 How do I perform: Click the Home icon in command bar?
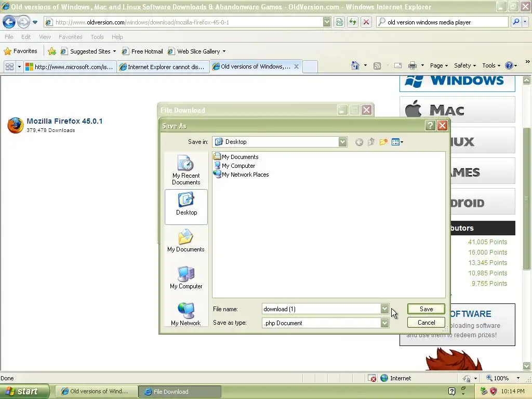(355, 65)
